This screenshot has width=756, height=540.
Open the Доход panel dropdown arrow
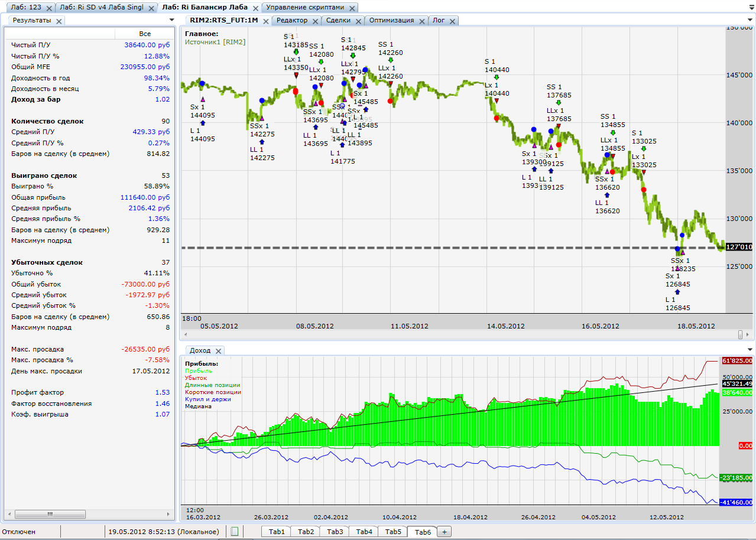pos(751,350)
